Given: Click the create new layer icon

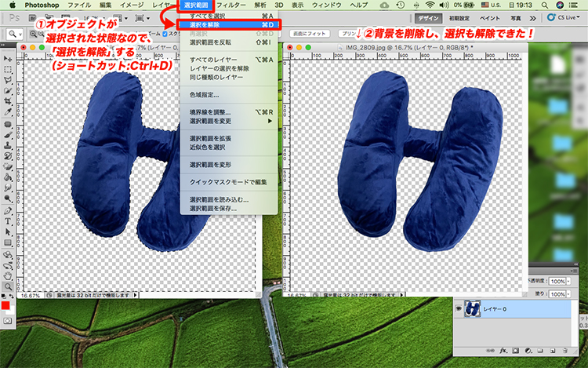Looking at the screenshot, I should click(553, 351).
